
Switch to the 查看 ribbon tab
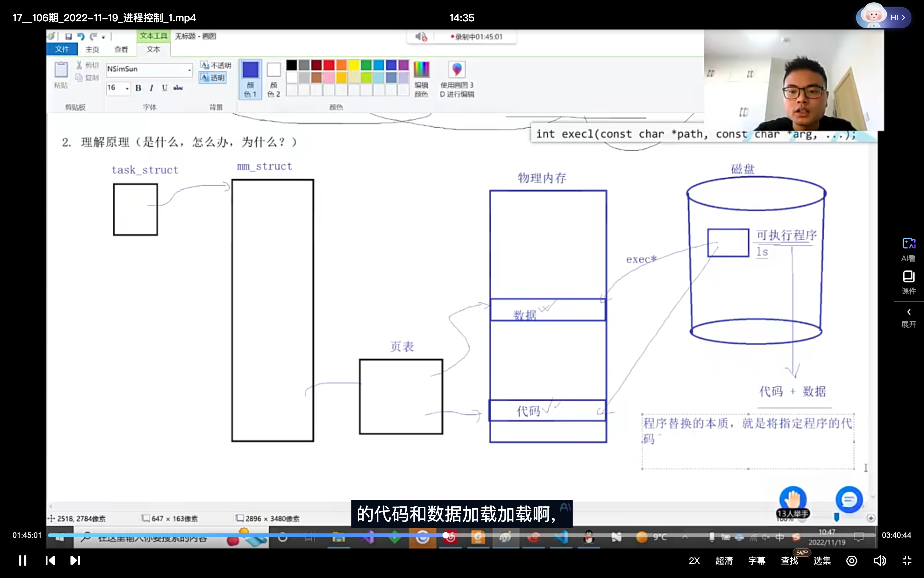coord(121,49)
